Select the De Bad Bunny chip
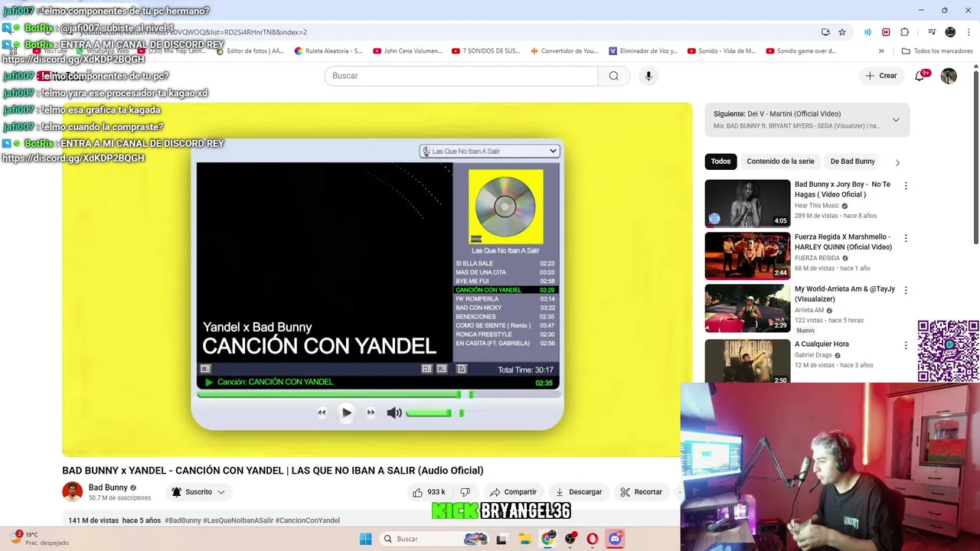 click(x=852, y=161)
